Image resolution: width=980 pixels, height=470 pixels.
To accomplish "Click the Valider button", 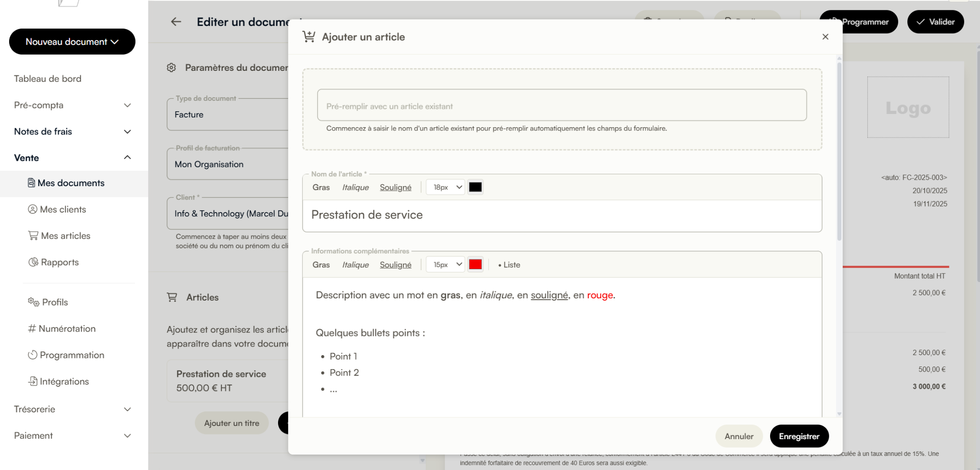I will (x=935, y=22).
